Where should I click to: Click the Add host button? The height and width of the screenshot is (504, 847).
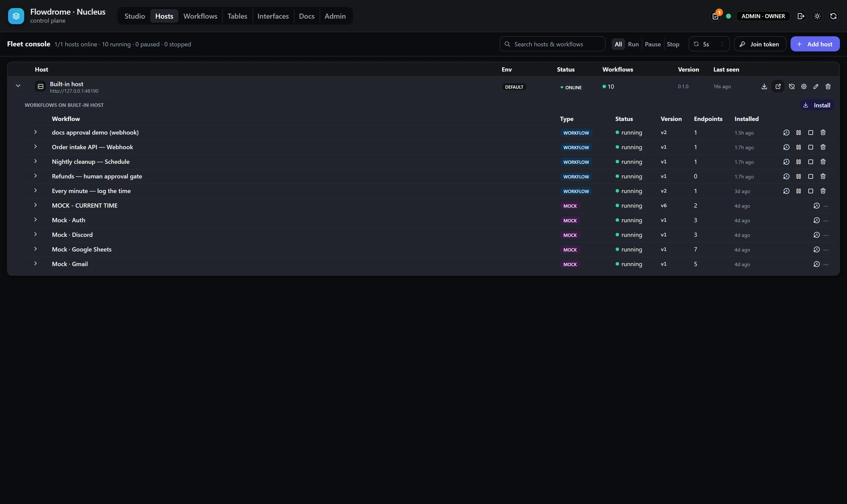click(815, 44)
